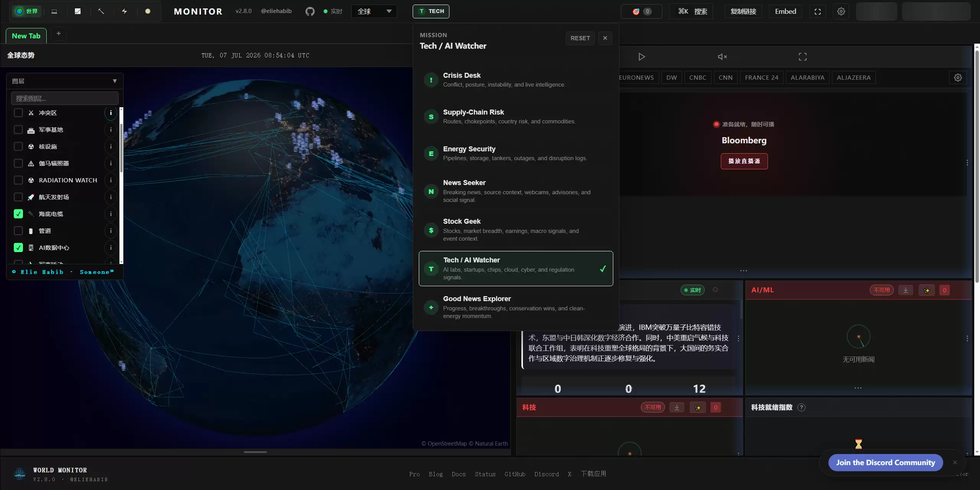Click the 播放直播源 button
This screenshot has width=980, height=490.
pyautogui.click(x=744, y=161)
